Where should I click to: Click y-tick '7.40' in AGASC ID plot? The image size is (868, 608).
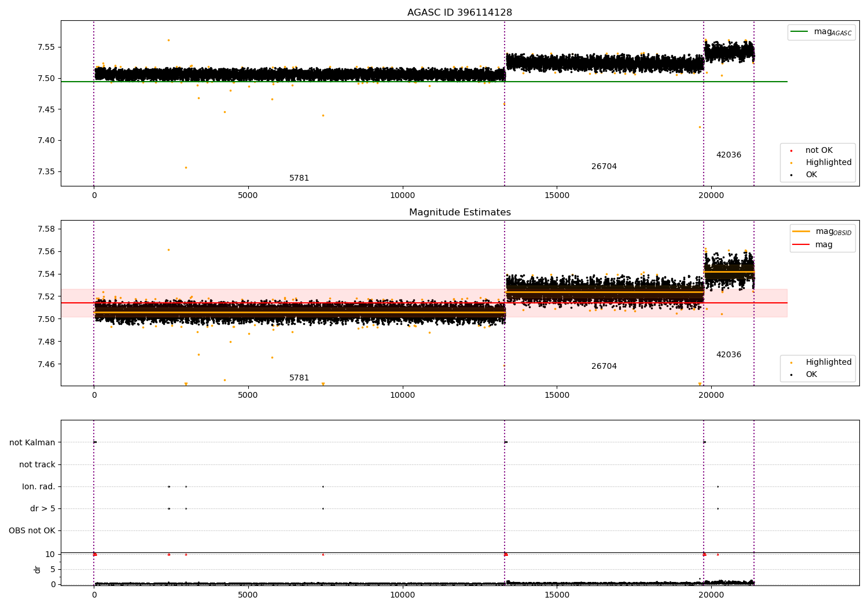click(46, 141)
